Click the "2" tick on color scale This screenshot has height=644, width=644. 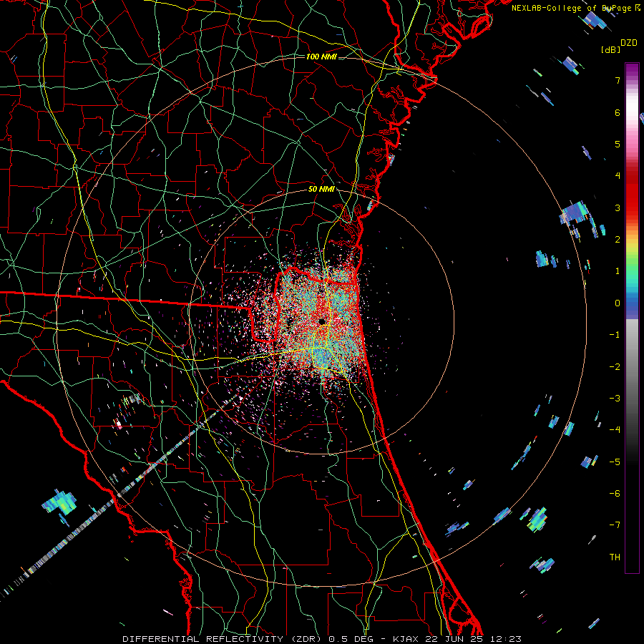[x=618, y=240]
